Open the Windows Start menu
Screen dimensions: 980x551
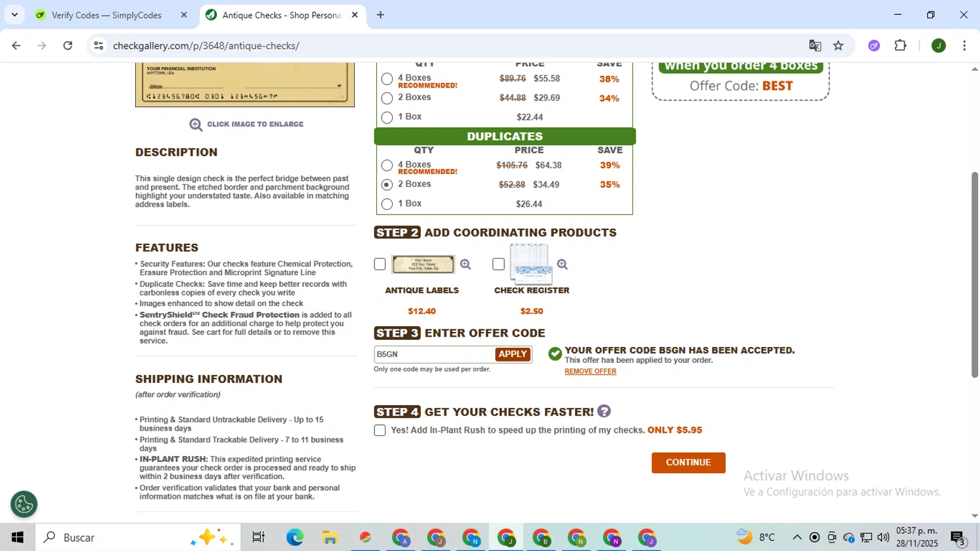coord(18,537)
